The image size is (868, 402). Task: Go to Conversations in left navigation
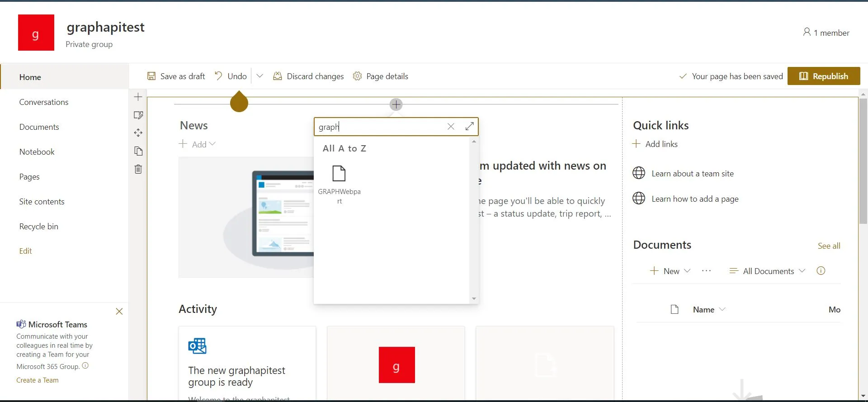44,102
